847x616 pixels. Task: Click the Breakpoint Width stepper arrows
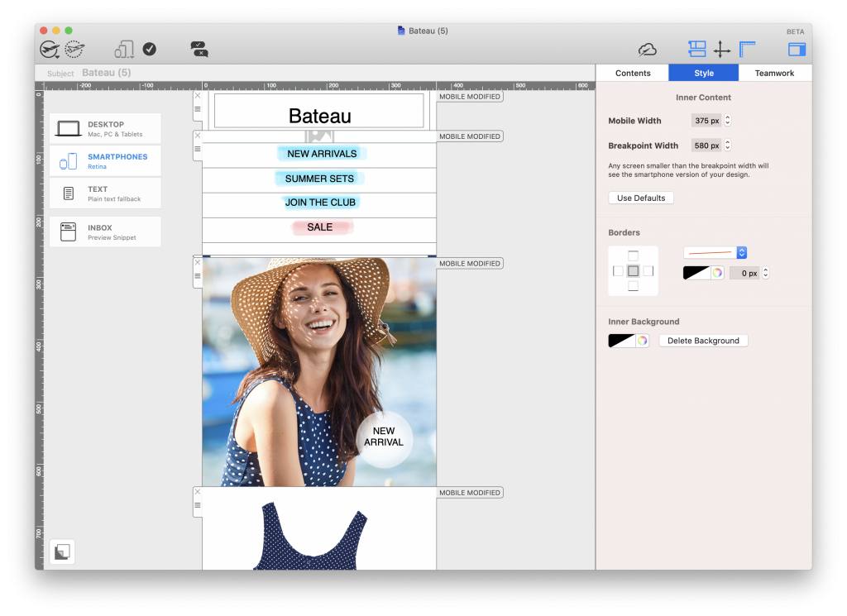728,146
